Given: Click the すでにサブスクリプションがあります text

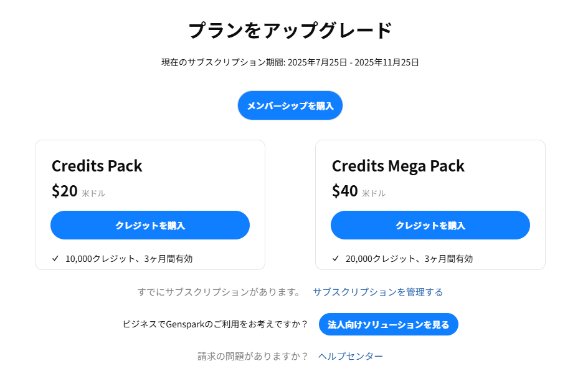Looking at the screenshot, I should point(219,292).
